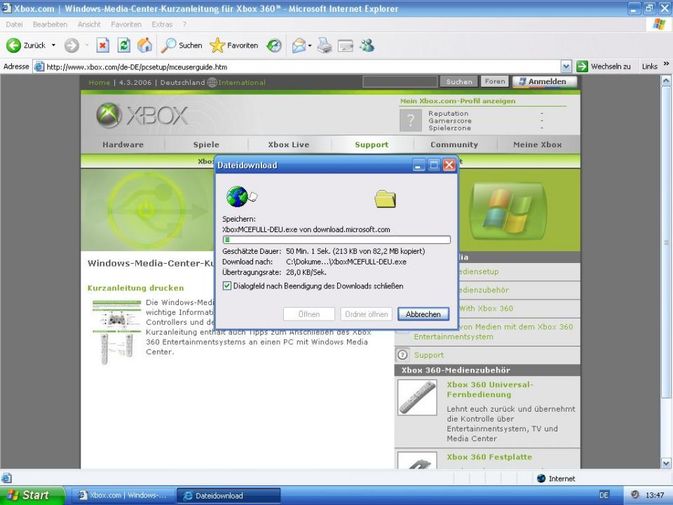673x505 pixels.
Task: Expand the Links toolbar chevron
Action: [x=666, y=64]
